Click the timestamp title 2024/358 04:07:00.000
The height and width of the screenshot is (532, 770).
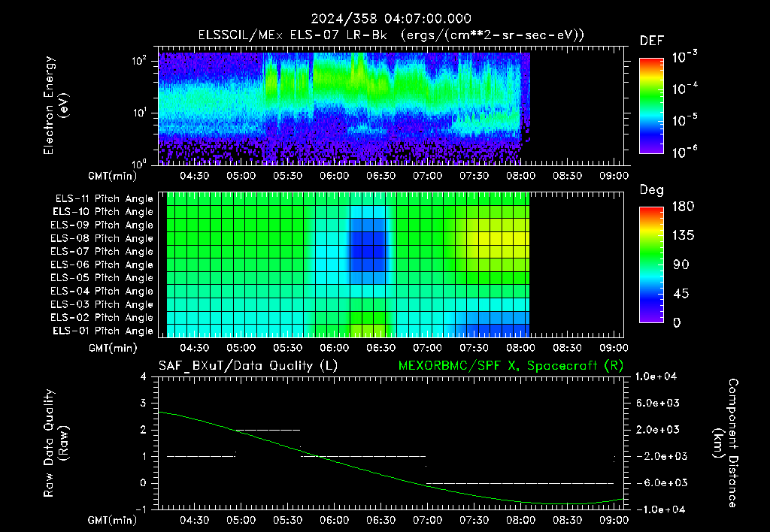click(391, 19)
